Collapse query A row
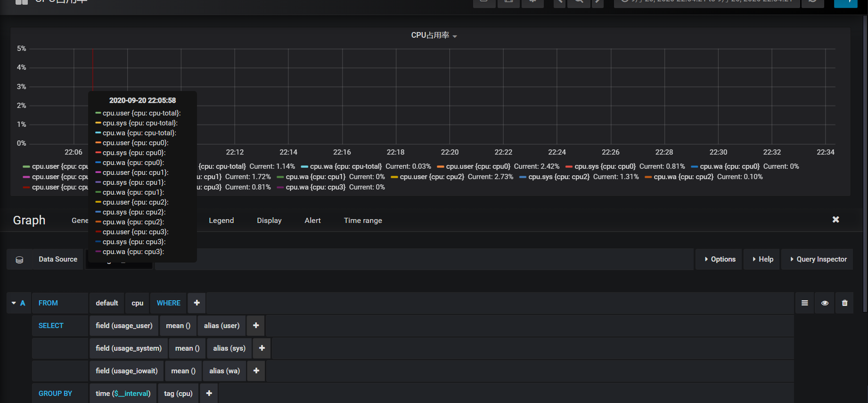 point(14,303)
